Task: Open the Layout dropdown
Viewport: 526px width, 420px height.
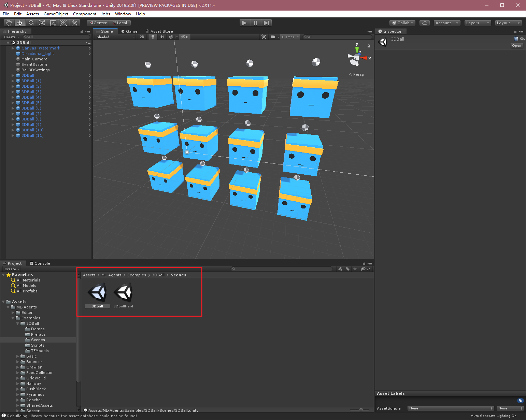Action: click(x=508, y=23)
